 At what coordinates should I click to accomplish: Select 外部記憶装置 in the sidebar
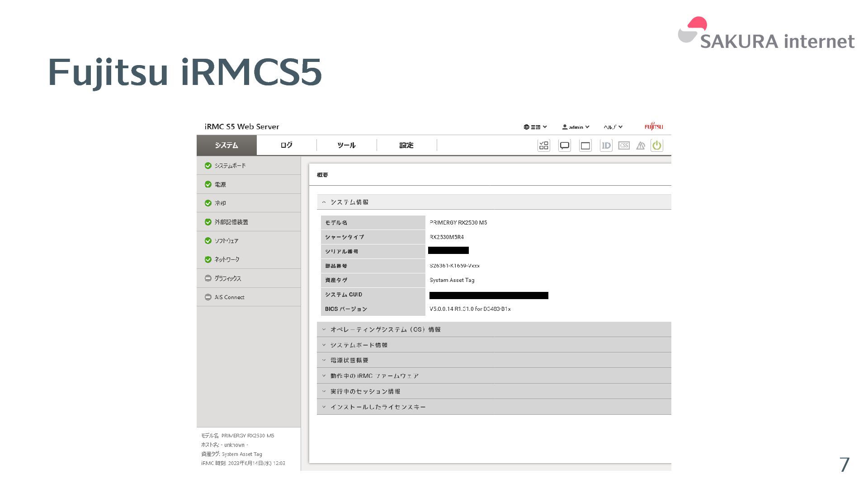click(231, 222)
